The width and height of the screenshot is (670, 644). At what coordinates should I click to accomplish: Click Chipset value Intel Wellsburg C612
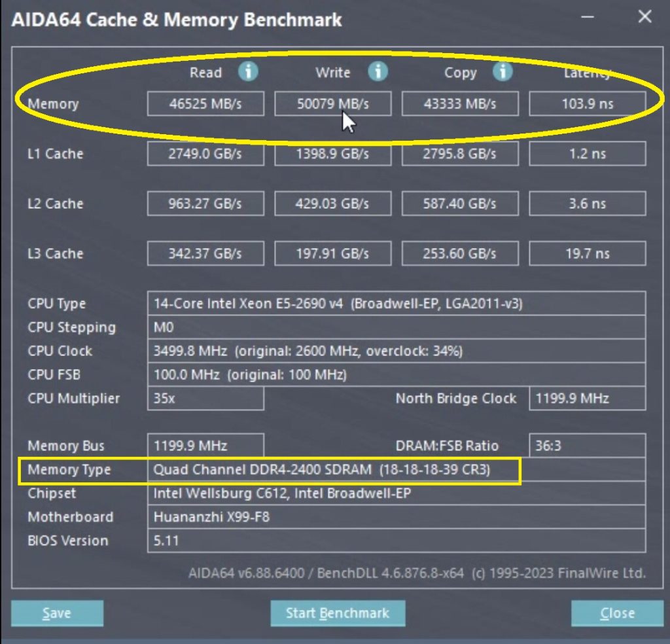click(x=397, y=493)
